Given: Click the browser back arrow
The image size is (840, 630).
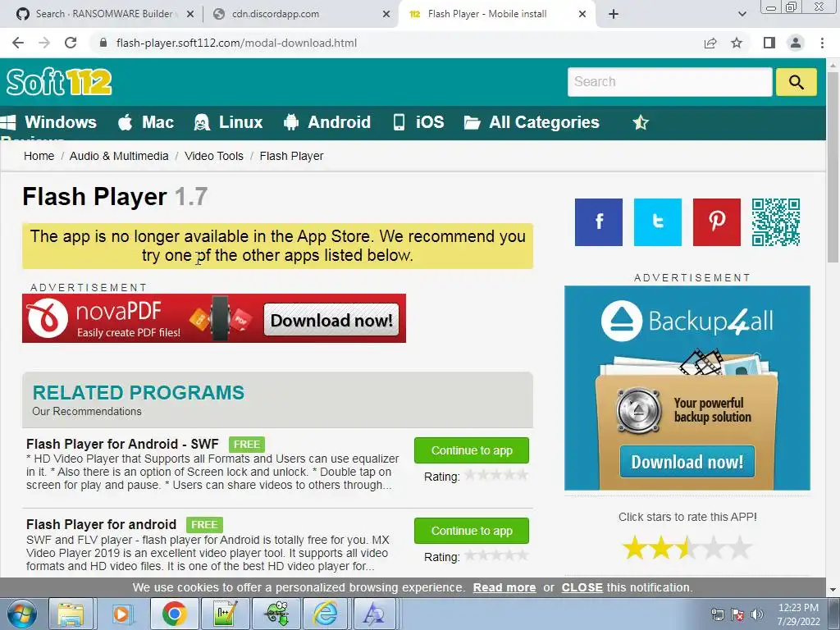Looking at the screenshot, I should tap(18, 43).
